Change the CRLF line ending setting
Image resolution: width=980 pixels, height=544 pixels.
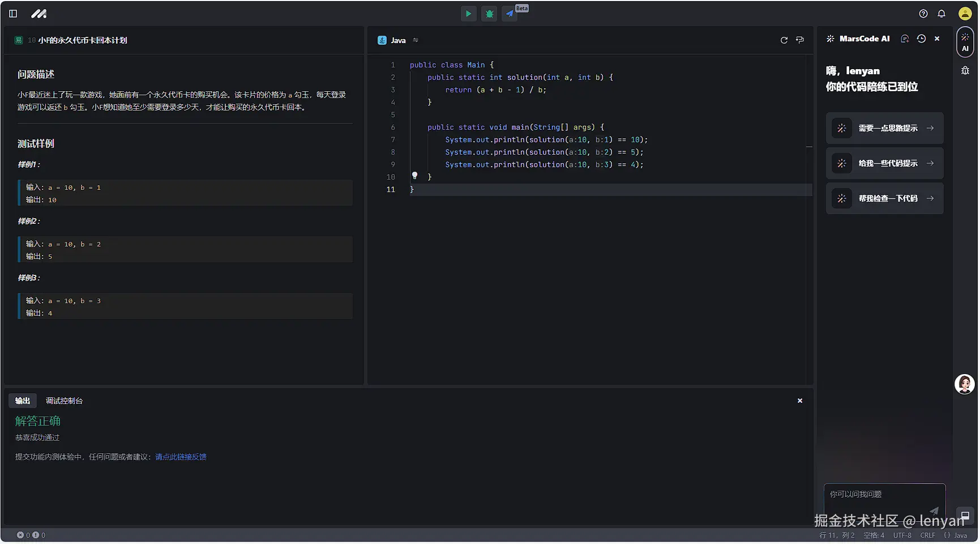[927, 535]
